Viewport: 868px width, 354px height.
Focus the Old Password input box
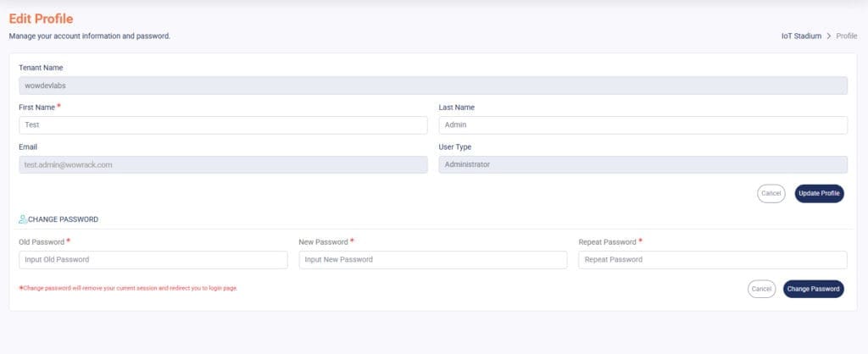click(x=153, y=260)
